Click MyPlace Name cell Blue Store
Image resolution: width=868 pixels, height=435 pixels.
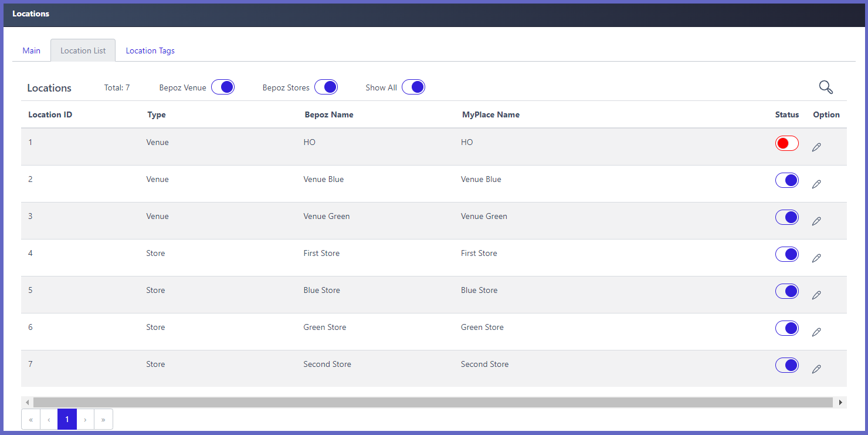click(x=479, y=290)
